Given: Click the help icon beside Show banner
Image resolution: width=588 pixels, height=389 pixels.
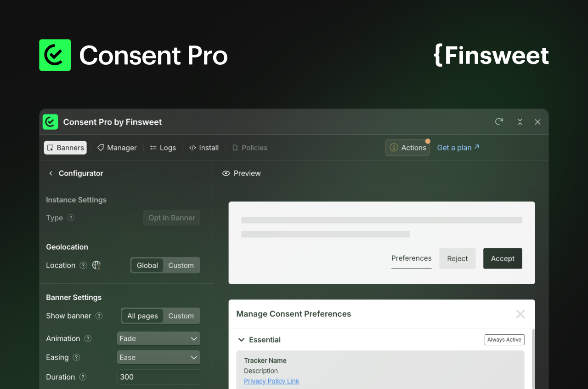Looking at the screenshot, I should (99, 316).
